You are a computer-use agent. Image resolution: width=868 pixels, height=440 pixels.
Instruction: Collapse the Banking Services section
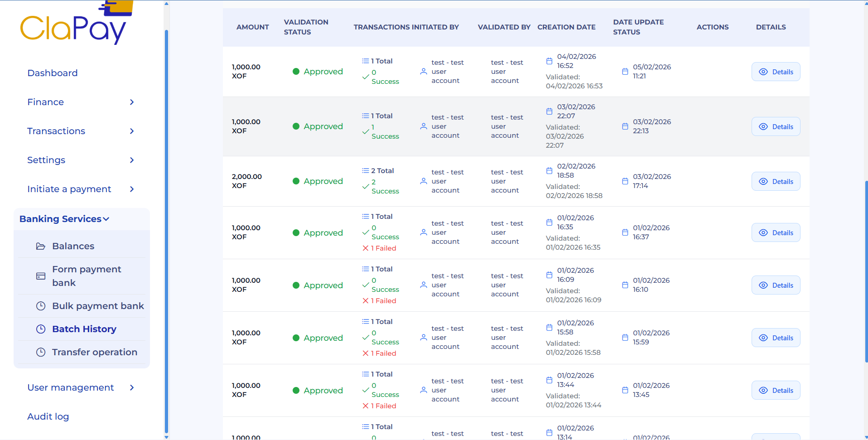[64, 219]
